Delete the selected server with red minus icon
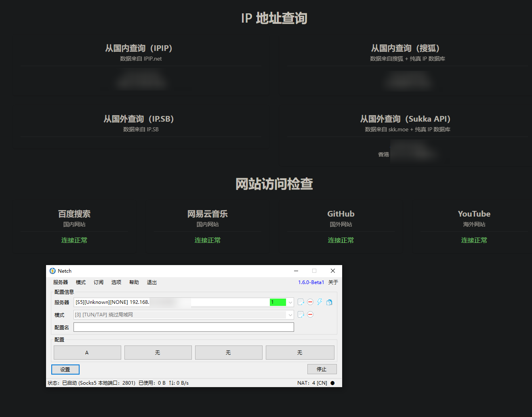The image size is (532, 417). (x=310, y=302)
